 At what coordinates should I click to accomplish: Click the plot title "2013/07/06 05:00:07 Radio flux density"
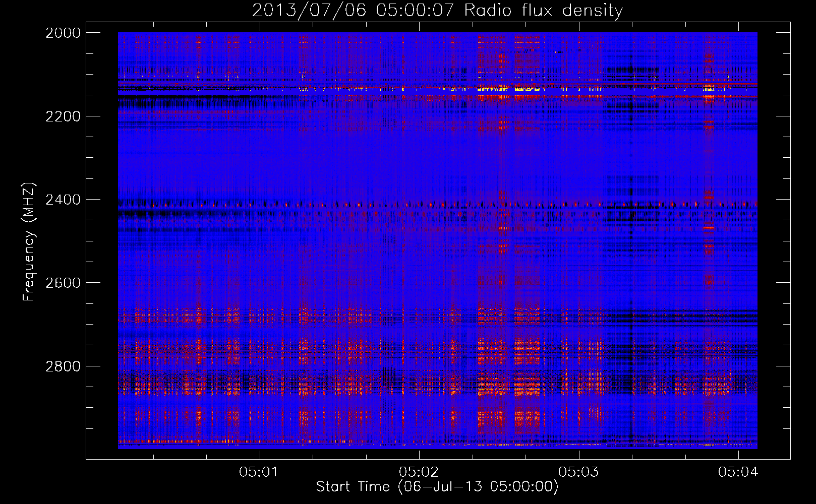pyautogui.click(x=437, y=11)
